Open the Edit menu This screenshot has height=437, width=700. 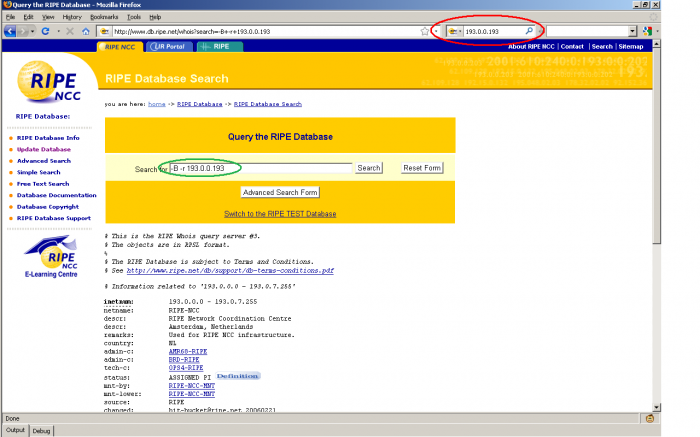pyautogui.click(x=28, y=17)
